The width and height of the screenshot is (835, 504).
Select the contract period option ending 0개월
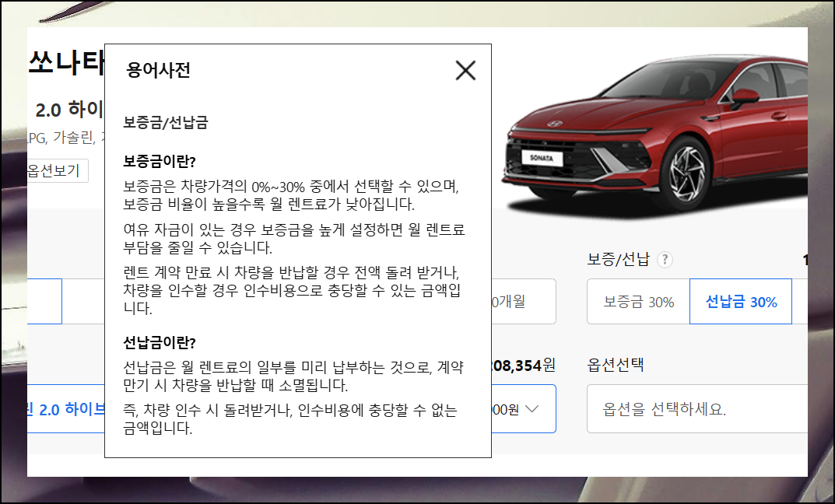tap(524, 302)
